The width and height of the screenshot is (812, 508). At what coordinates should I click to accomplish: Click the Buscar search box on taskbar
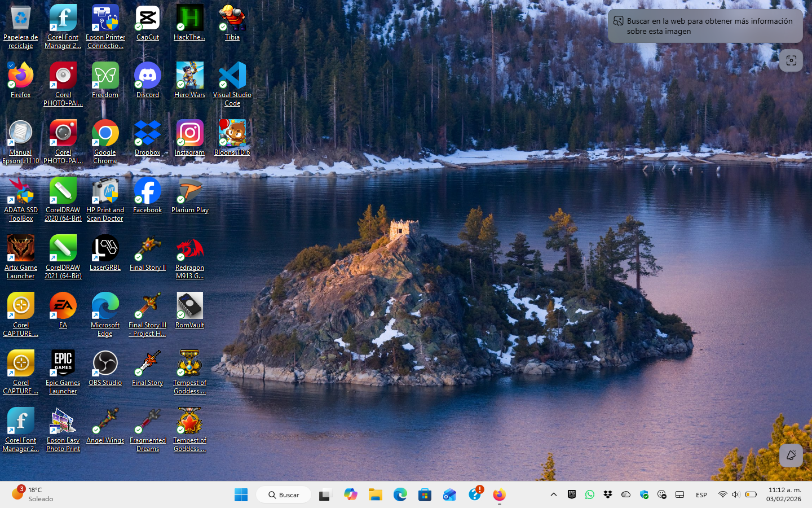[284, 495]
